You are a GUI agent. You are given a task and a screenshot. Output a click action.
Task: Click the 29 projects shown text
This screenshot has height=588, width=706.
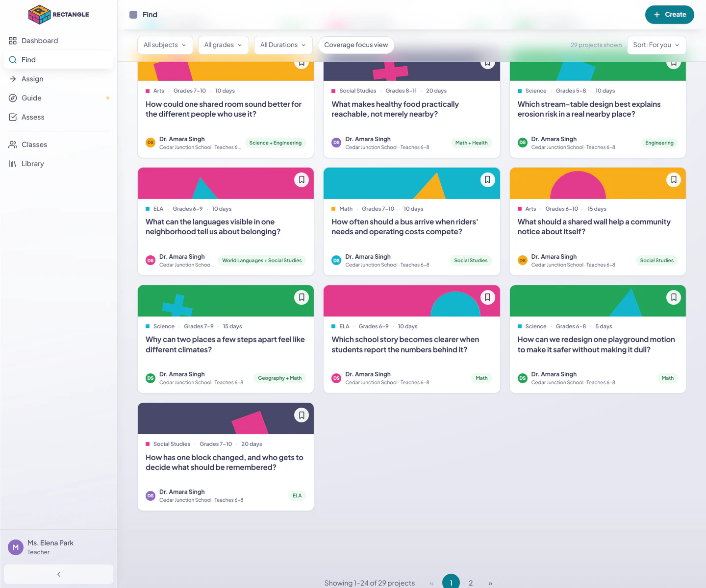(x=596, y=45)
